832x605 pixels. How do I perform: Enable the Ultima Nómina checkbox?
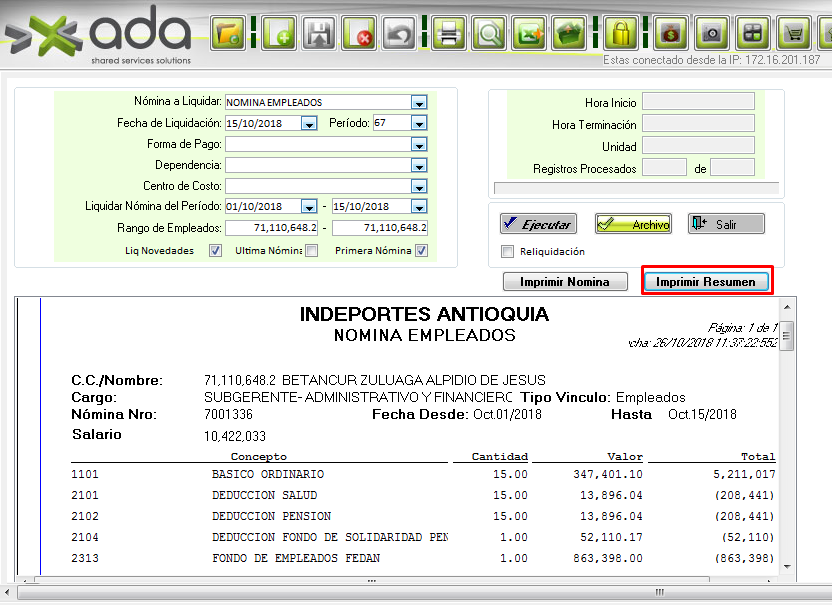pyautogui.click(x=311, y=251)
